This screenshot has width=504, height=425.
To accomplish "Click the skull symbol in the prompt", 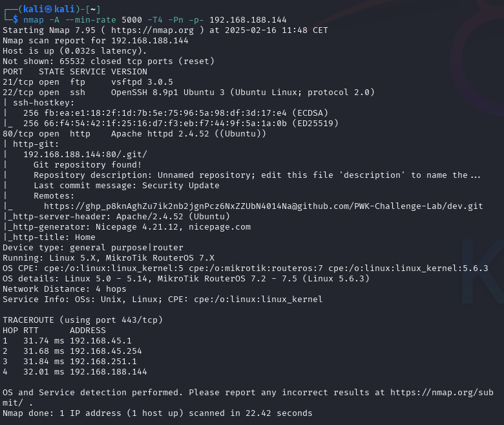I will coord(48,9).
